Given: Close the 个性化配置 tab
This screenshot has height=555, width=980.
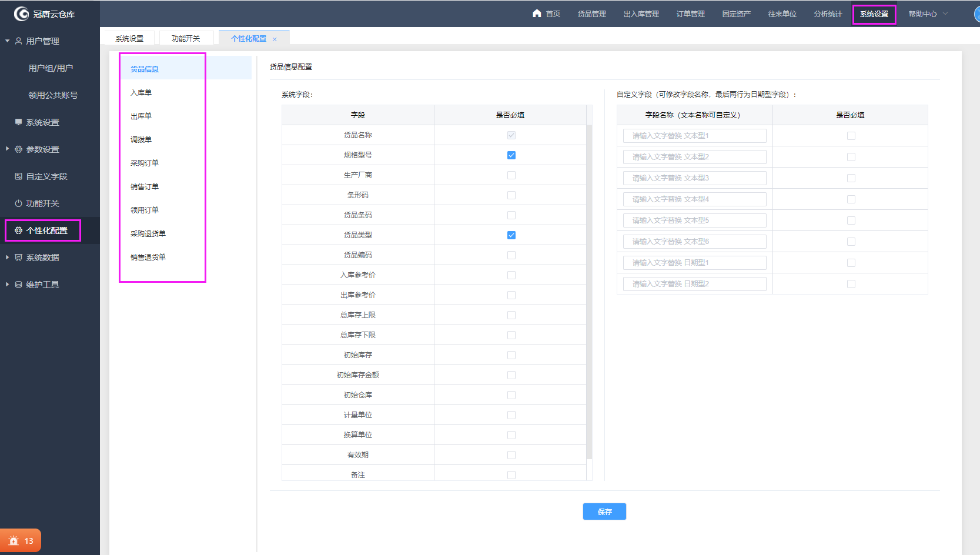Looking at the screenshot, I should [275, 39].
